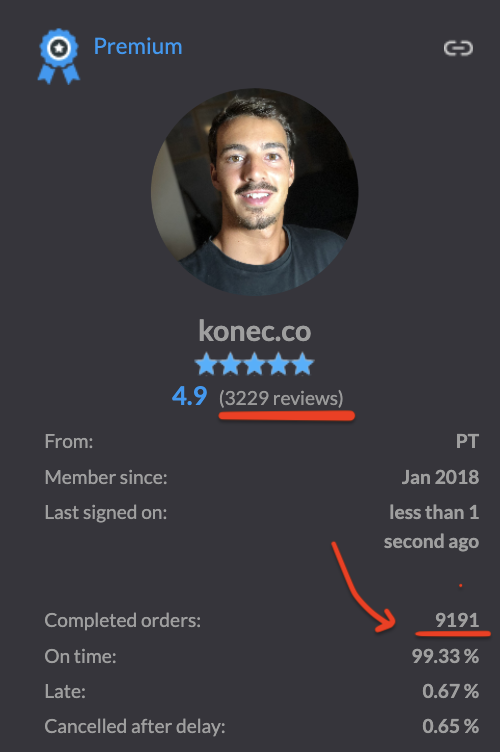The width and height of the screenshot is (500, 752).
Task: Click the third rating star
Action: [255, 364]
